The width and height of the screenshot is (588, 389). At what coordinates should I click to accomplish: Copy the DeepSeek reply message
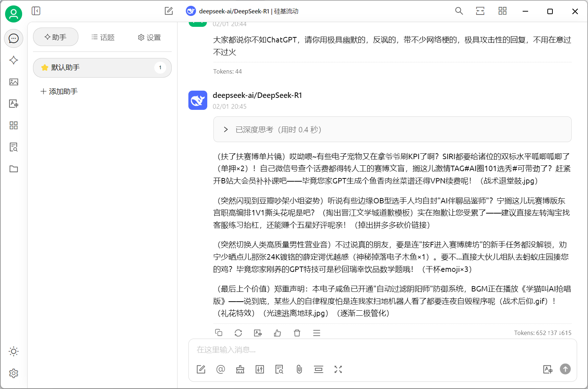click(x=219, y=333)
